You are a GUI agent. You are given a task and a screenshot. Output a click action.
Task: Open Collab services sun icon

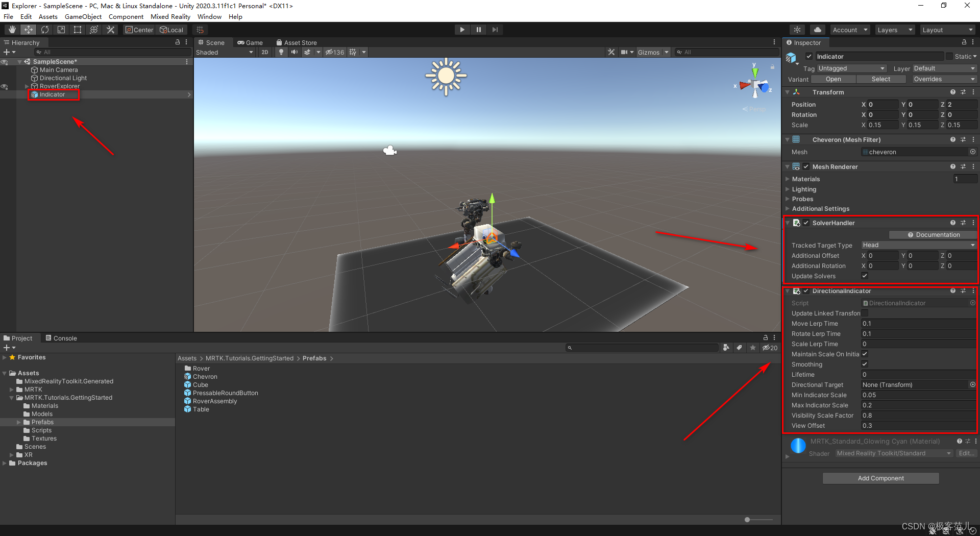click(x=797, y=30)
